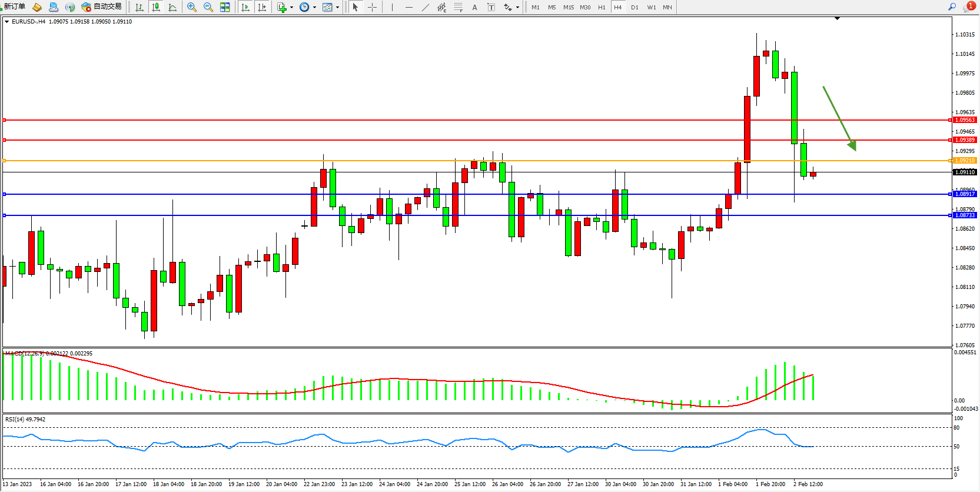Enable auto scroll to latest bar
Screen dimensions: 980x492
point(245,7)
